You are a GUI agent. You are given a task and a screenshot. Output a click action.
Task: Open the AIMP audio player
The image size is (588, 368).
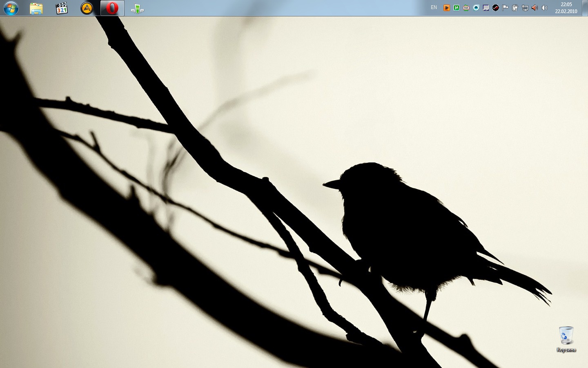[x=87, y=8]
